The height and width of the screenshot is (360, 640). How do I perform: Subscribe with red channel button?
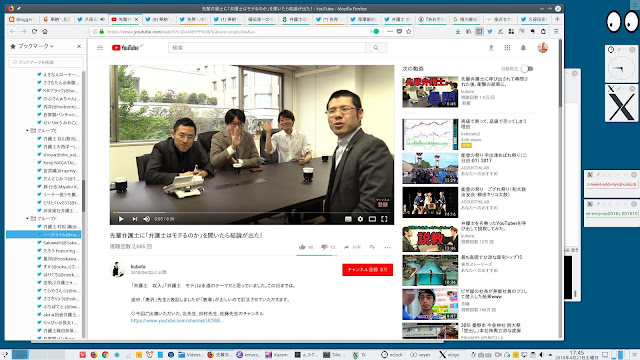[367, 270]
